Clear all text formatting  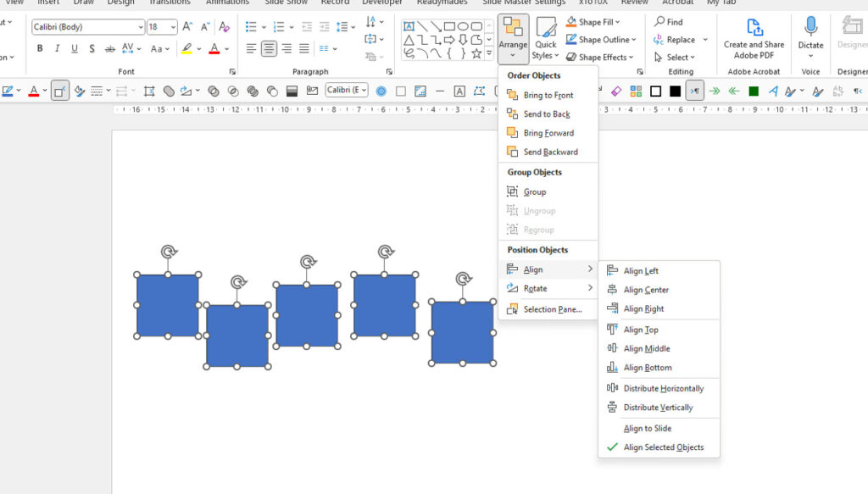225,26
